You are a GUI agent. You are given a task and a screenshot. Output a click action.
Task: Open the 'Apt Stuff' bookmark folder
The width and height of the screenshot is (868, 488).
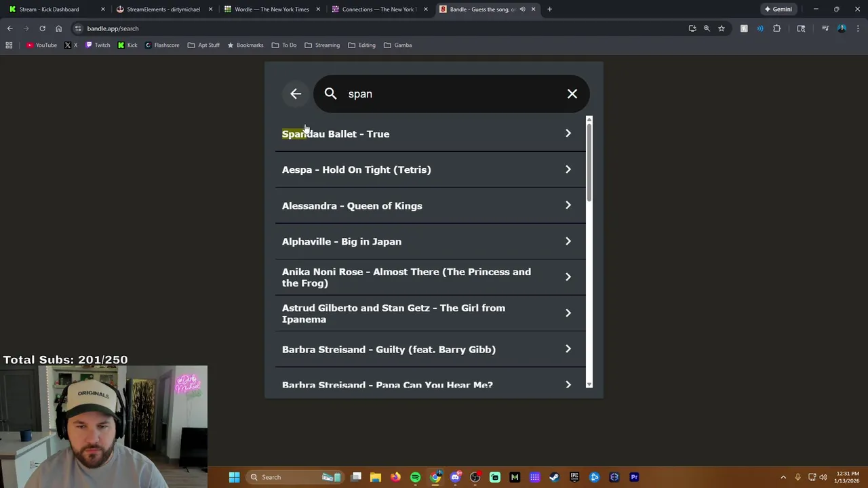[x=203, y=45]
